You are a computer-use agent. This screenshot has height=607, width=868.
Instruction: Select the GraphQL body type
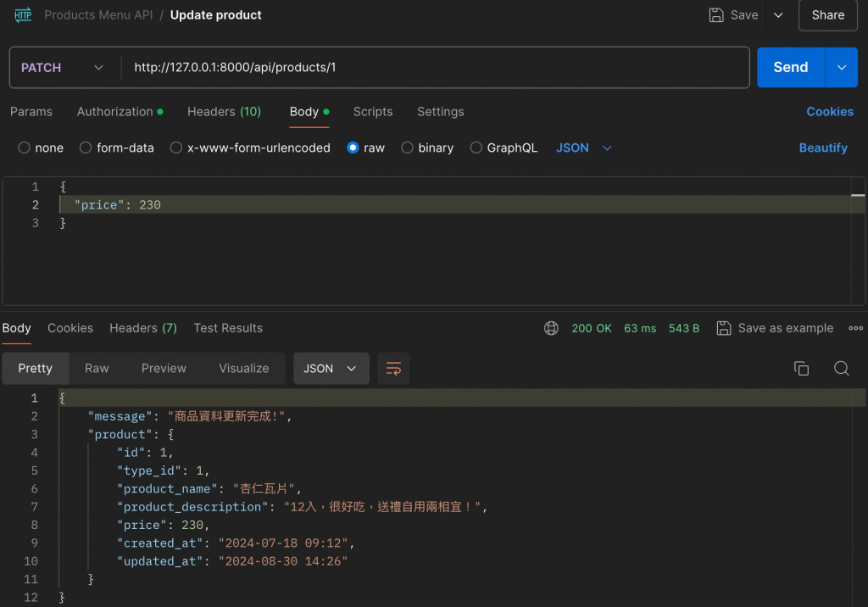(476, 148)
